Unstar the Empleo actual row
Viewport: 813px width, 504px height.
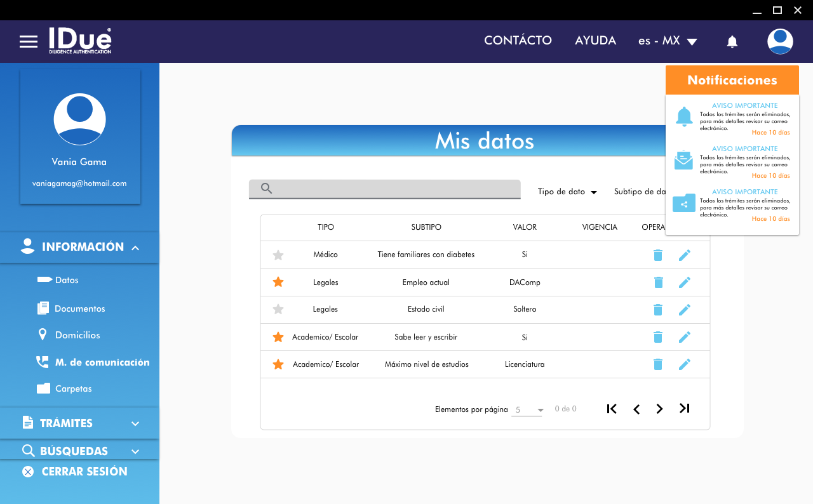pos(278,282)
